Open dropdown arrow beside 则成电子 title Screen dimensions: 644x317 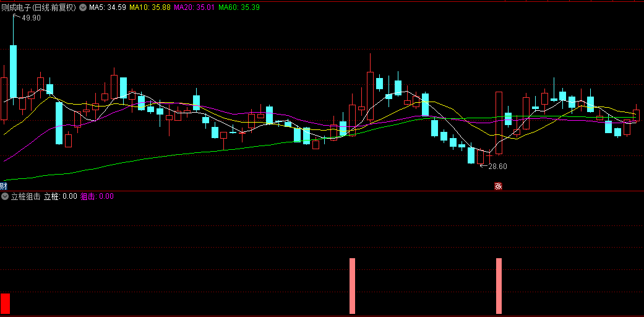82,7
